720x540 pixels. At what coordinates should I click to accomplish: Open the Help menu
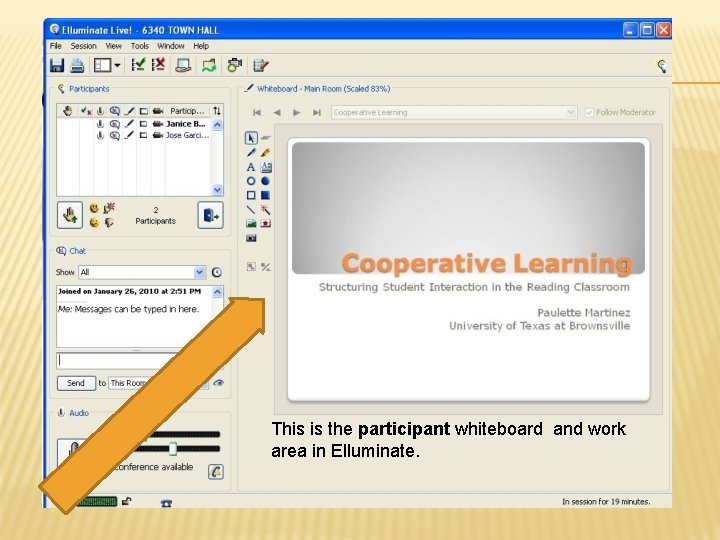click(201, 46)
